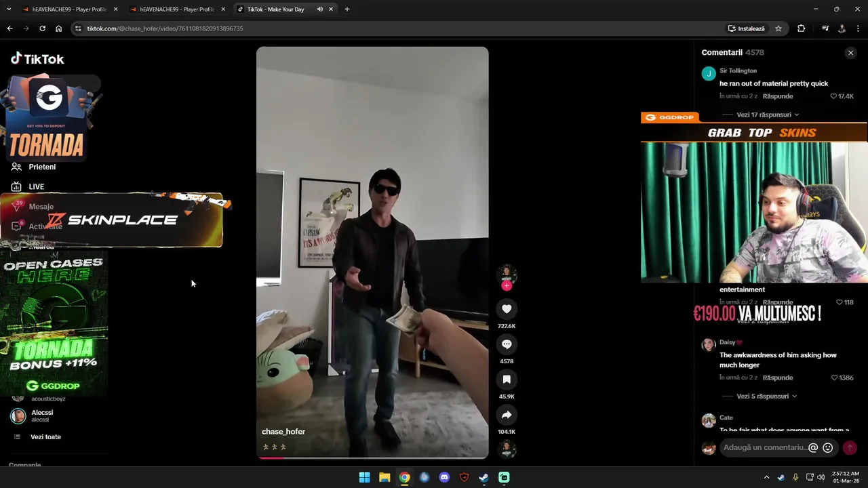Open the emoji picker in comment box
The height and width of the screenshot is (488, 868).
[x=827, y=447]
